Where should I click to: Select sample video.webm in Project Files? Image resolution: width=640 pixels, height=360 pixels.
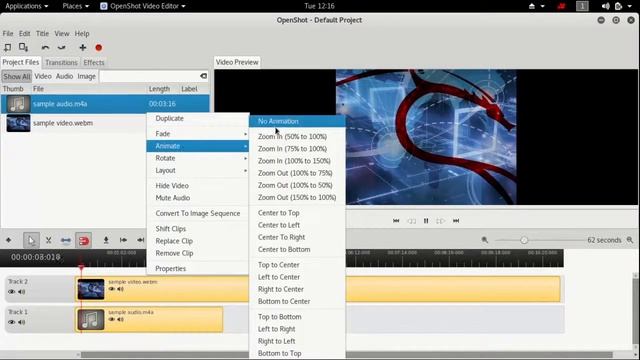click(x=105, y=123)
